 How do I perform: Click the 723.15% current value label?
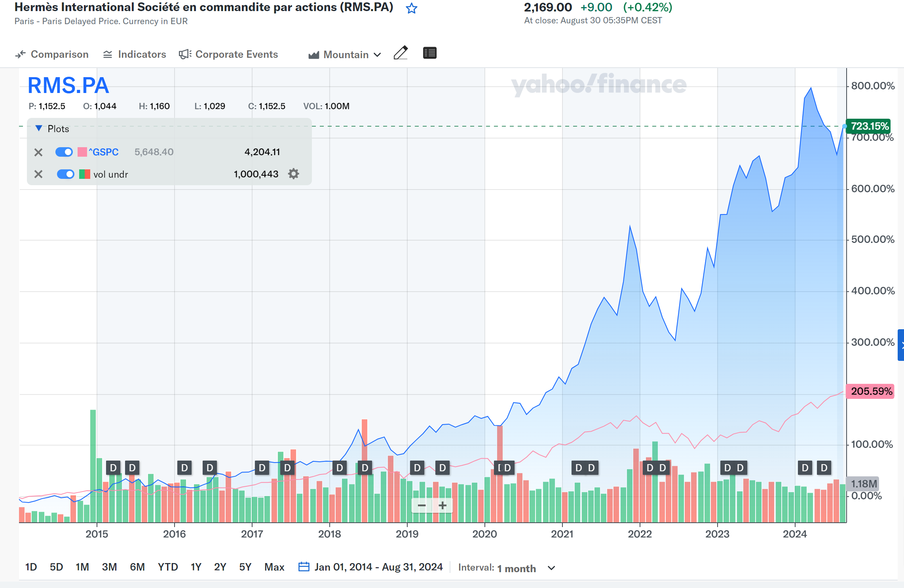pos(869,126)
